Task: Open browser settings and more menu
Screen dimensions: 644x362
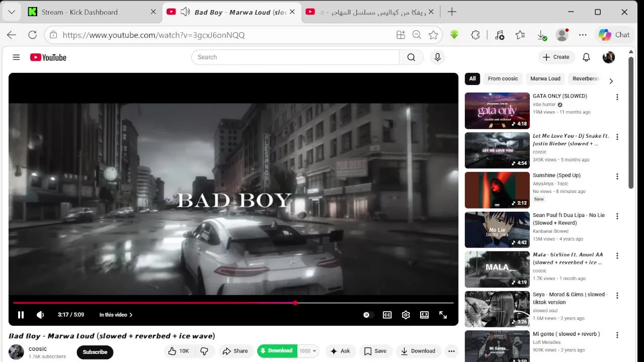Action: (x=583, y=35)
